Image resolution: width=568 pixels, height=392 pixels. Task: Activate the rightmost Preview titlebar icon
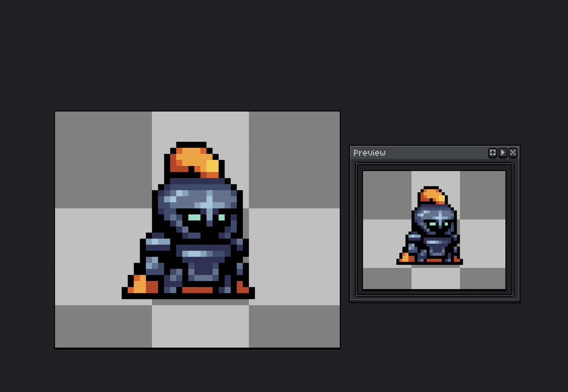[513, 152]
